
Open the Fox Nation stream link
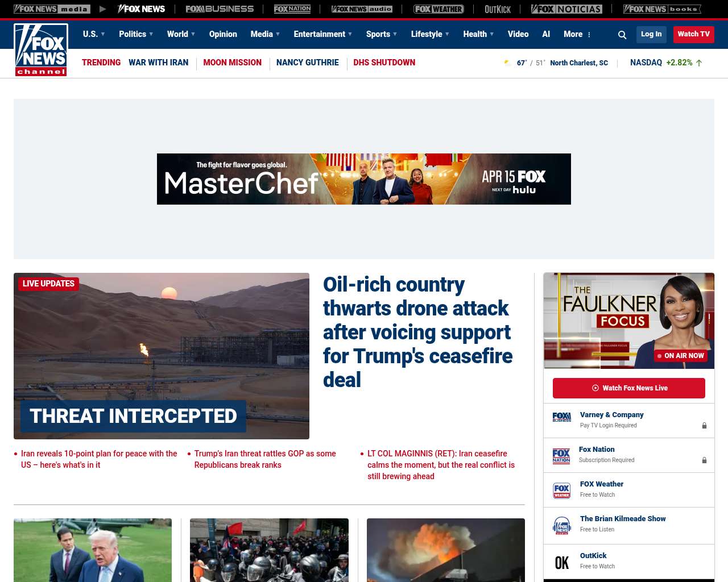(597, 450)
